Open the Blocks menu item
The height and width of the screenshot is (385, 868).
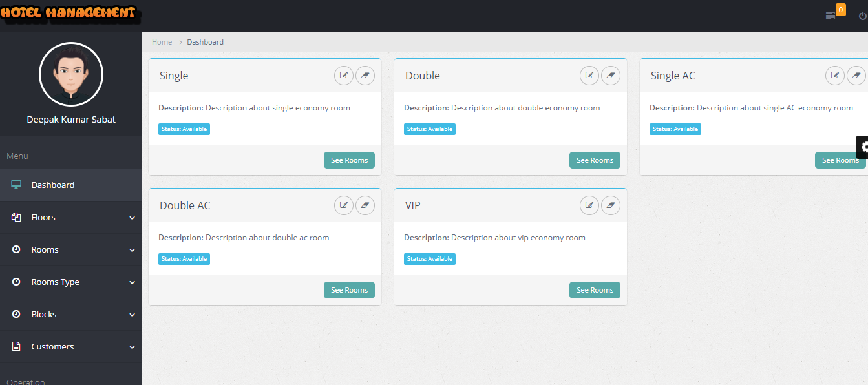click(71, 314)
